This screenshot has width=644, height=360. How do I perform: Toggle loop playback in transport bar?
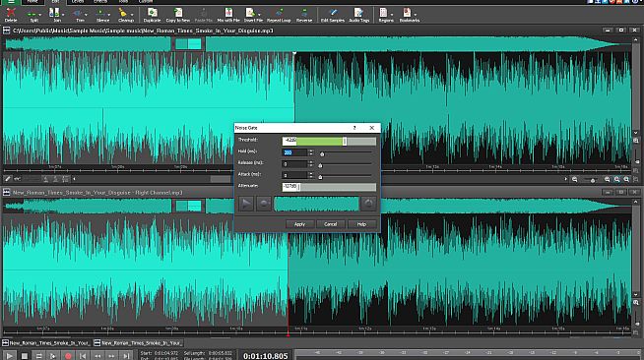point(38,356)
